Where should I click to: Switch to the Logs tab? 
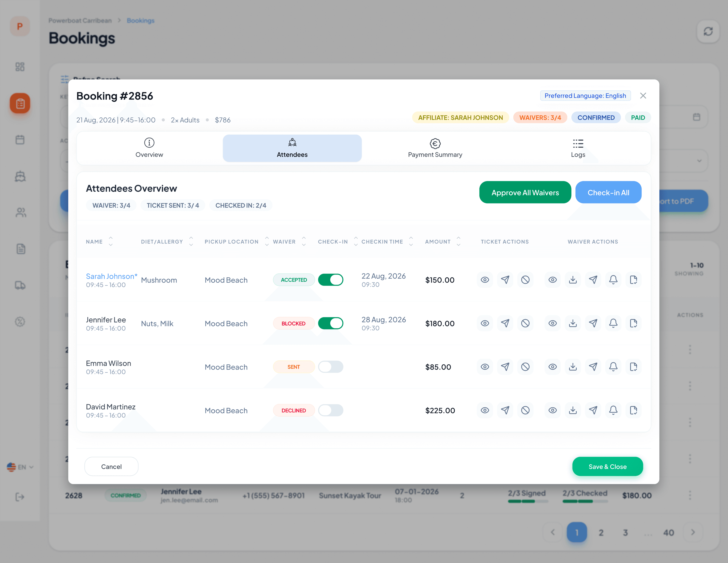click(578, 148)
